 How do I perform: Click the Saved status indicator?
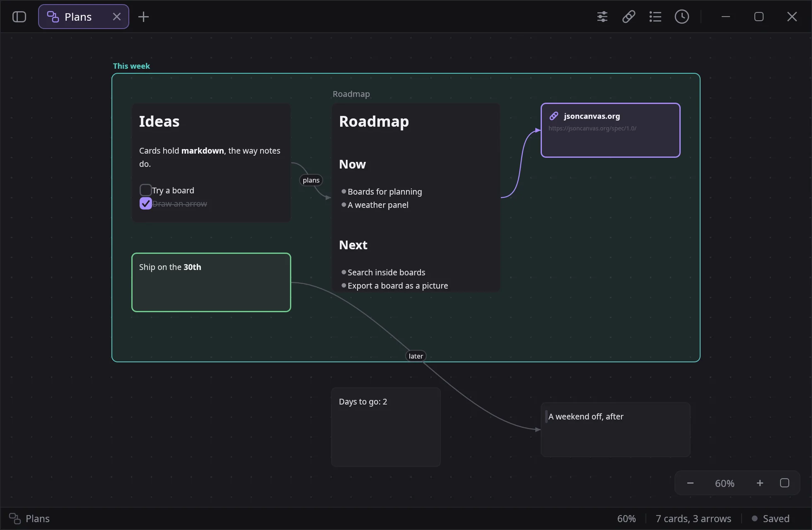[771, 518]
